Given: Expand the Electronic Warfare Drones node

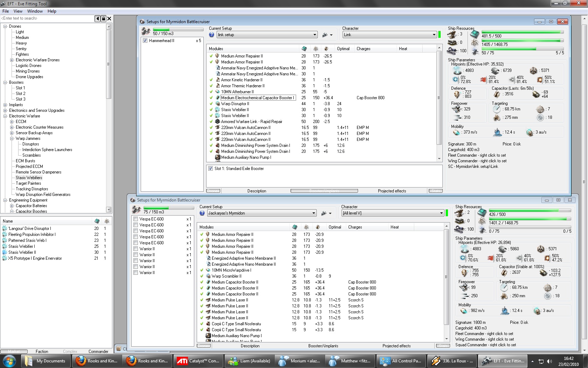Looking at the screenshot, I should (12, 60).
